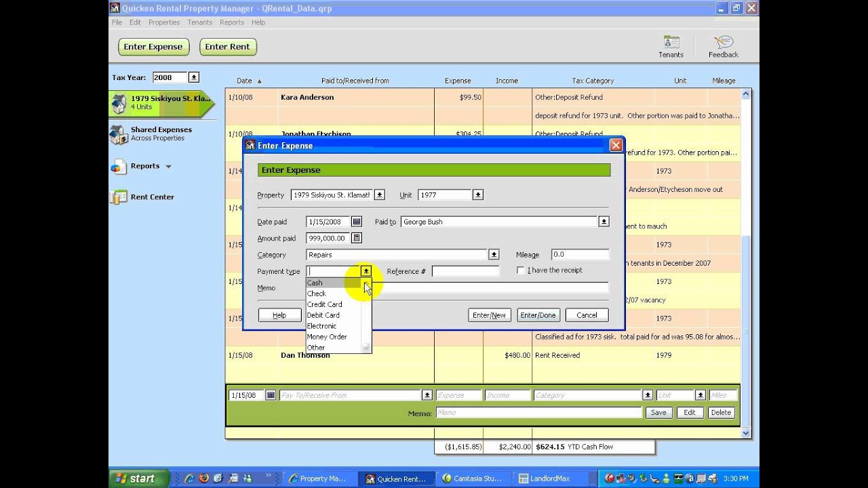
Task: Click the Enter/Done button
Action: coord(538,315)
